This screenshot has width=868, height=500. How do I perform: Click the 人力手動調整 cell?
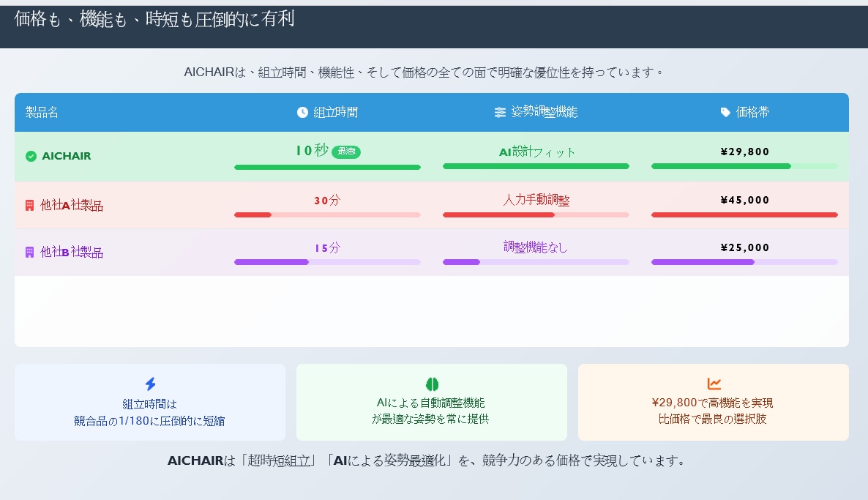[536, 200]
